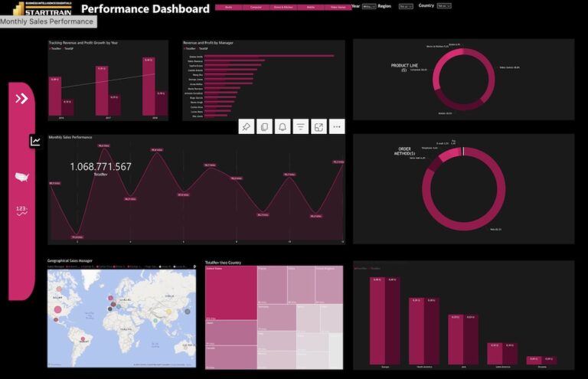Select the USA map sidebar icon
Image resolution: width=588 pixels, height=379 pixels.
(x=21, y=178)
